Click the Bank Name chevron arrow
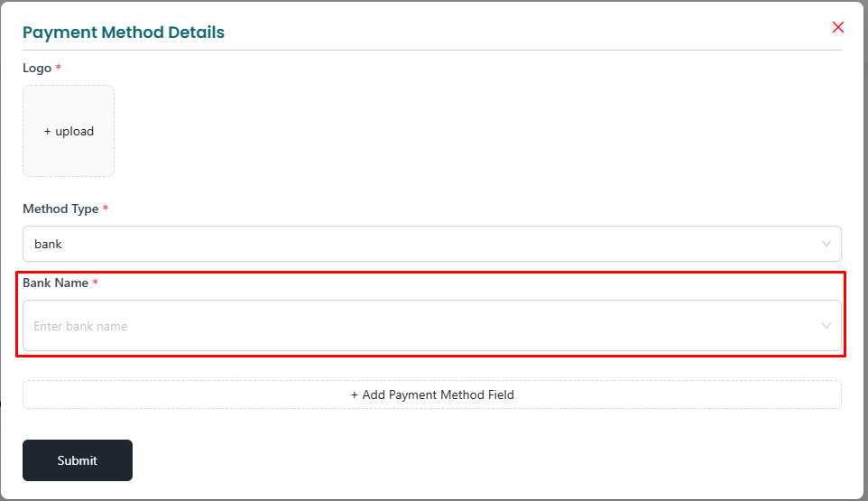 [x=826, y=326]
